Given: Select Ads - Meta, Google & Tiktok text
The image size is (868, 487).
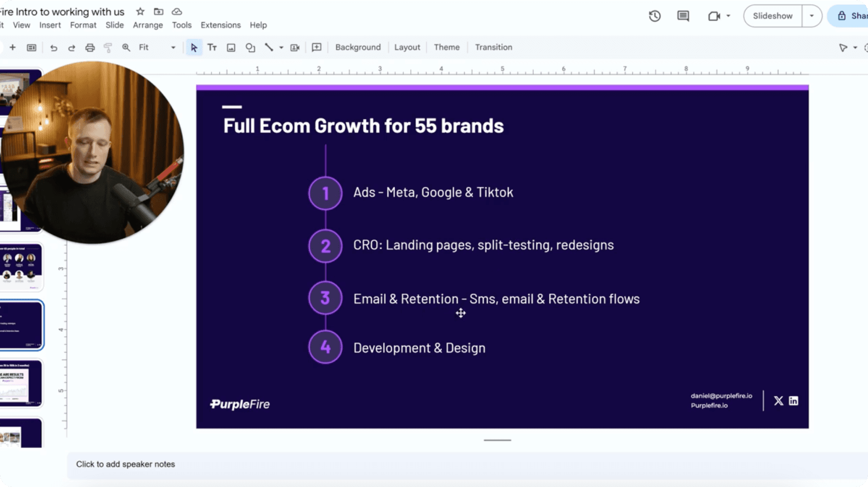Looking at the screenshot, I should pos(433,192).
